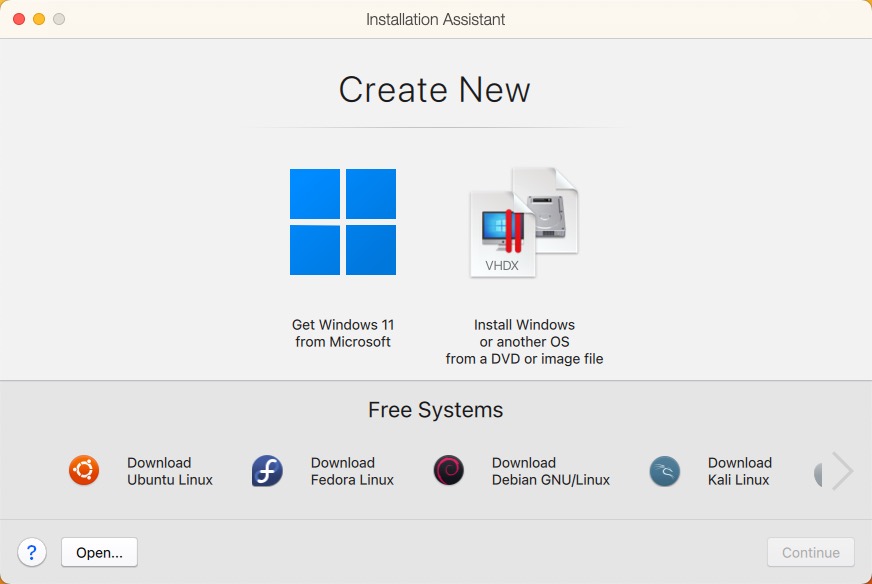Image resolution: width=872 pixels, height=584 pixels.
Task: Minimize the Installation Assistant window
Action: click(x=40, y=18)
